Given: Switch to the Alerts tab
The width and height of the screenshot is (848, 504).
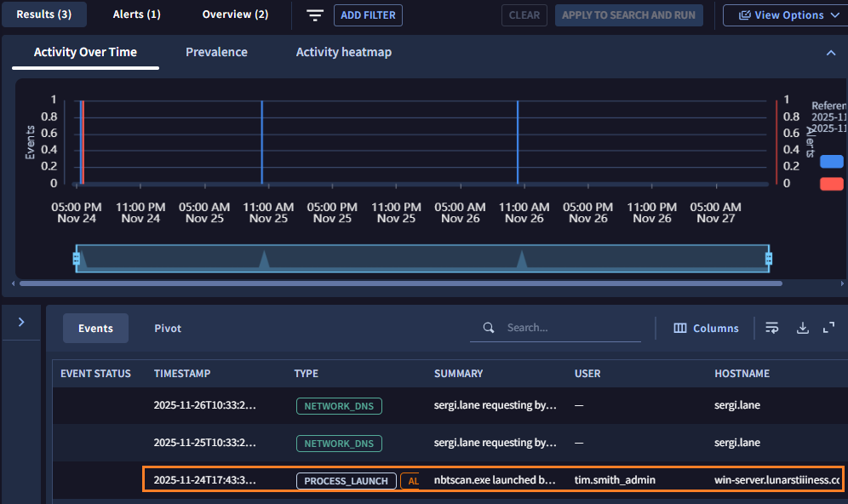Looking at the screenshot, I should tap(136, 14).
